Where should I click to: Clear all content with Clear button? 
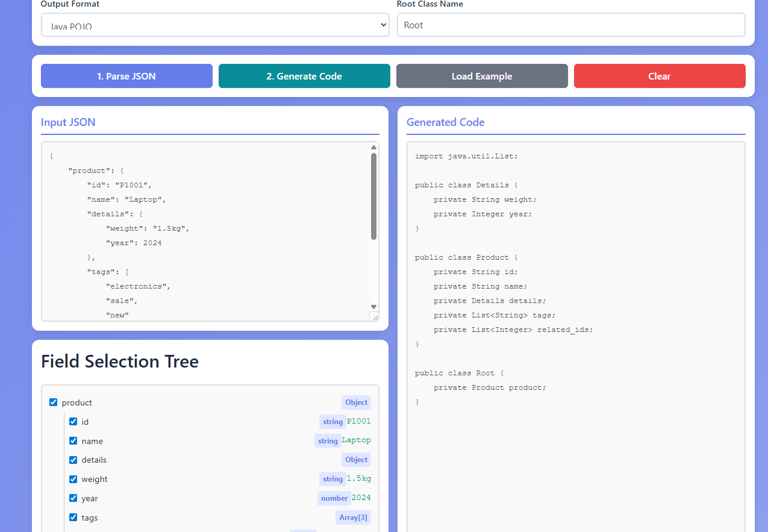coord(660,76)
